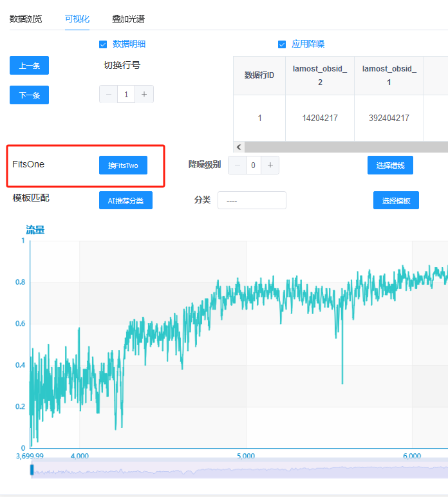
Task: Decrease 降噪级别 with minus icon
Action: pos(237,165)
